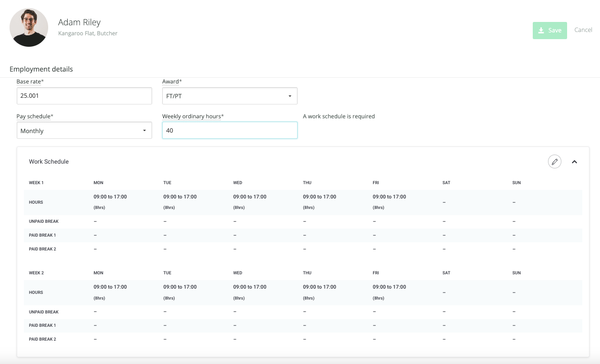Screen dimensions: 600x364
Task: Click Week 2 PAID BREAK 2 row label
Action: (42, 339)
